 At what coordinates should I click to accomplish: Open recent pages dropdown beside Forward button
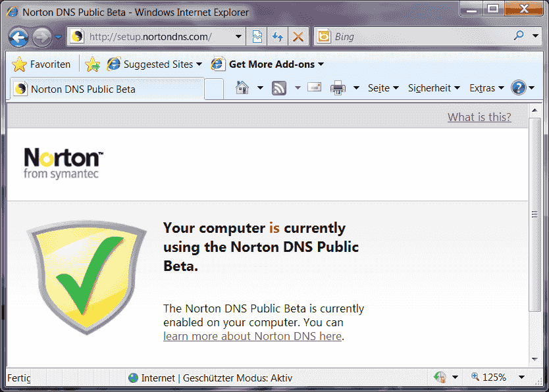(59, 37)
